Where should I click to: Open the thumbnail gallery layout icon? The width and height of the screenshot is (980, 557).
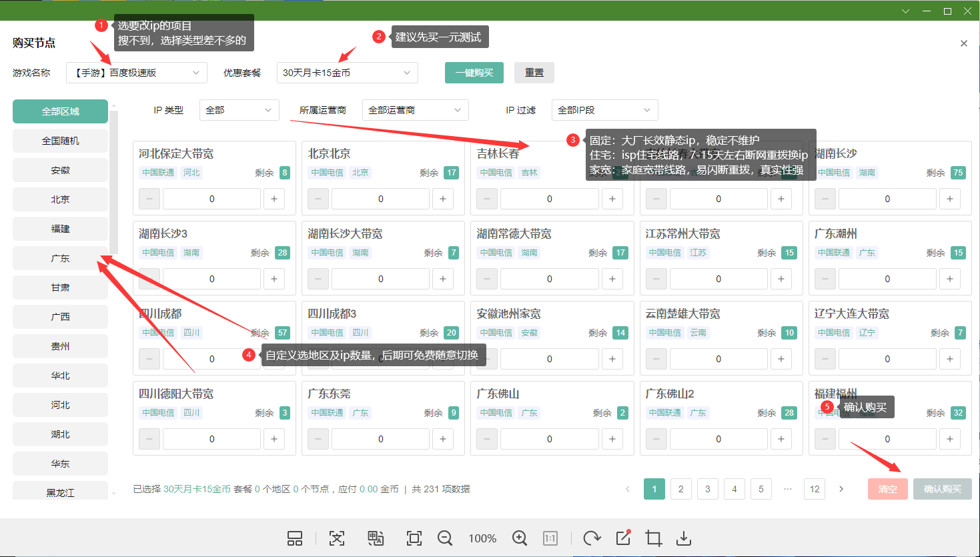(295, 538)
